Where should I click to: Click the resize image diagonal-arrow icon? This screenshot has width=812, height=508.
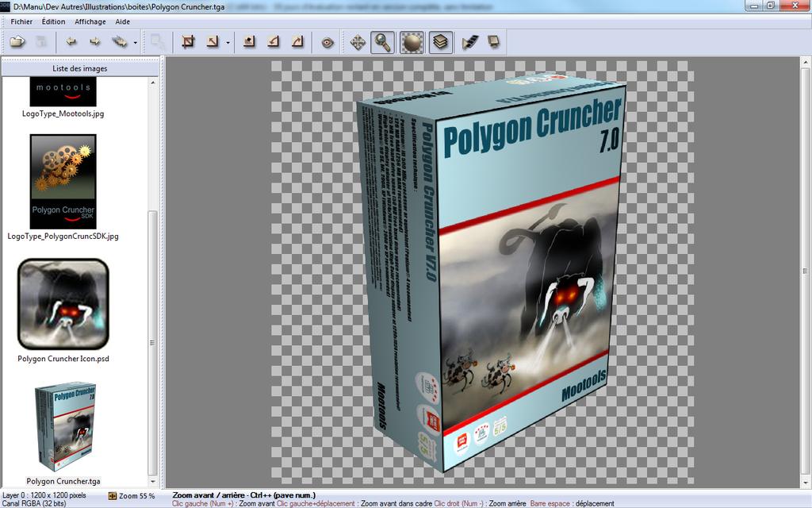click(x=213, y=41)
